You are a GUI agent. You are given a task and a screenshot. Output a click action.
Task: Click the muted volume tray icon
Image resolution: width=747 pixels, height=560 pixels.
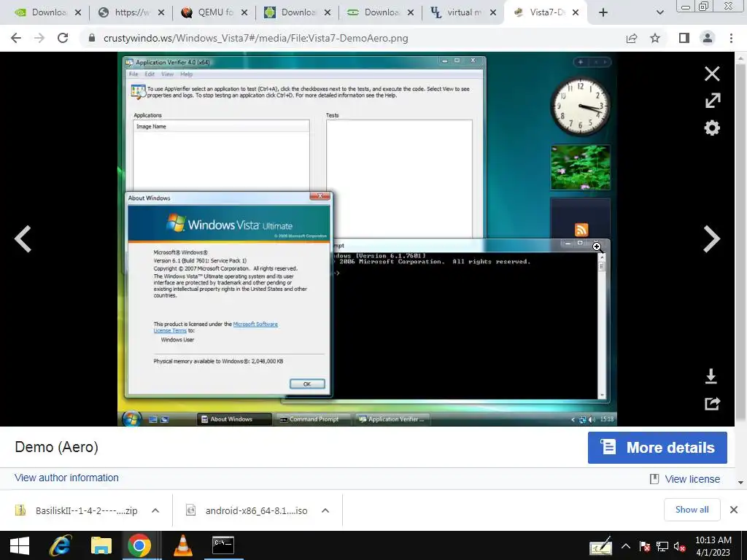click(x=680, y=547)
